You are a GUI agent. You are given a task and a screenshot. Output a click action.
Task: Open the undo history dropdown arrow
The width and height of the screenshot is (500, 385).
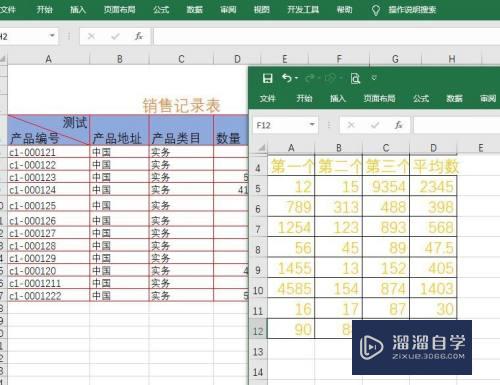(x=296, y=78)
